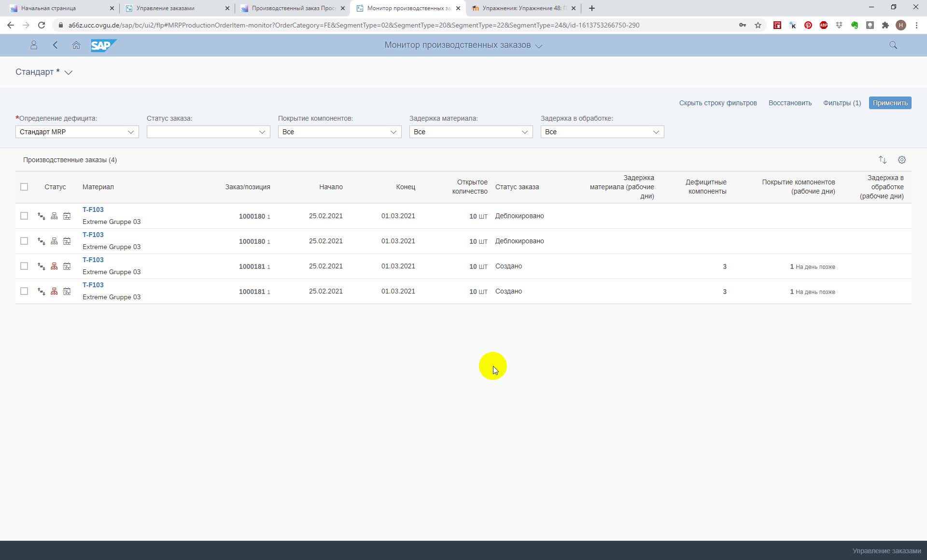Close the Управление заказами browser tab

[227, 8]
